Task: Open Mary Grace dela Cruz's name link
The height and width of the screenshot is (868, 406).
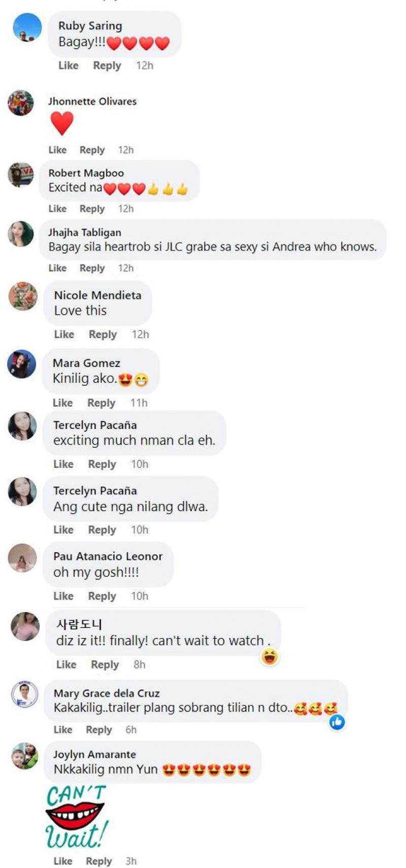Action: (x=107, y=693)
